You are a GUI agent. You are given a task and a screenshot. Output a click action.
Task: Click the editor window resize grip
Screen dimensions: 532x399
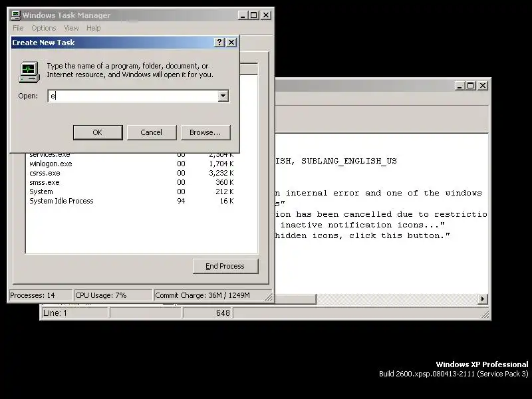click(485, 315)
